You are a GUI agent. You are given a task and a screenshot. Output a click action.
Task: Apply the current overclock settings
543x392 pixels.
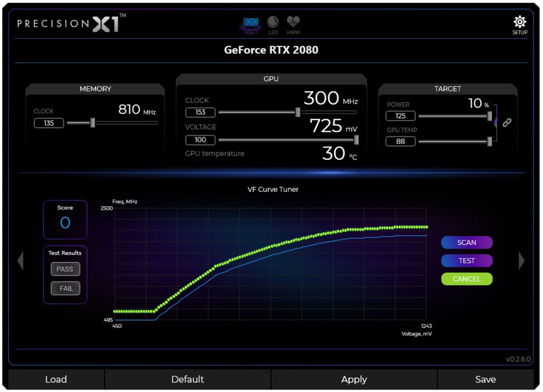pyautogui.click(x=354, y=379)
